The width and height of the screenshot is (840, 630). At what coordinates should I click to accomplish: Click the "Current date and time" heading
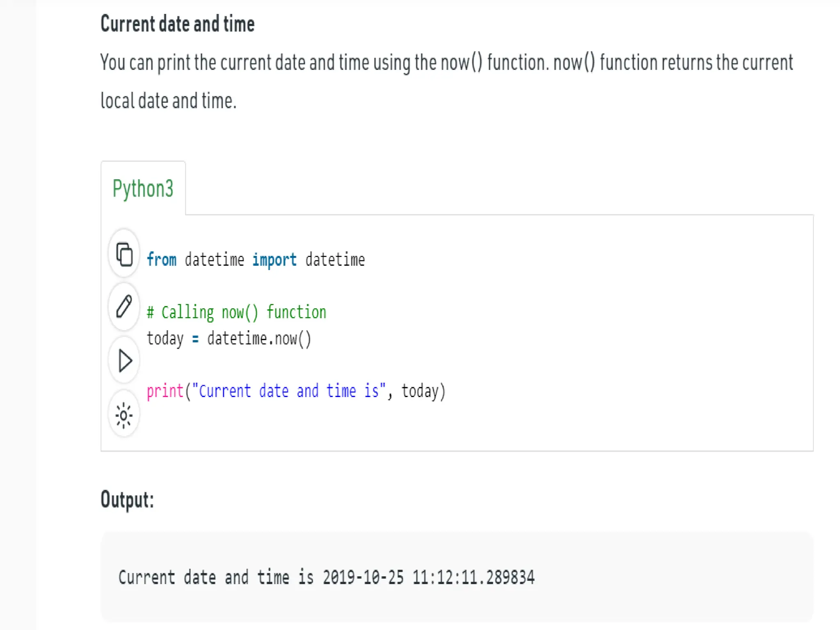pos(178,24)
